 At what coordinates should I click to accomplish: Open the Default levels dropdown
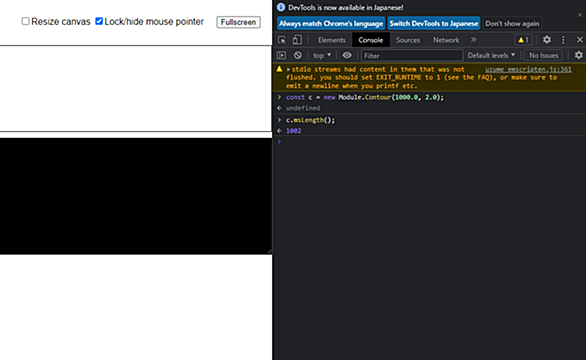coord(491,55)
